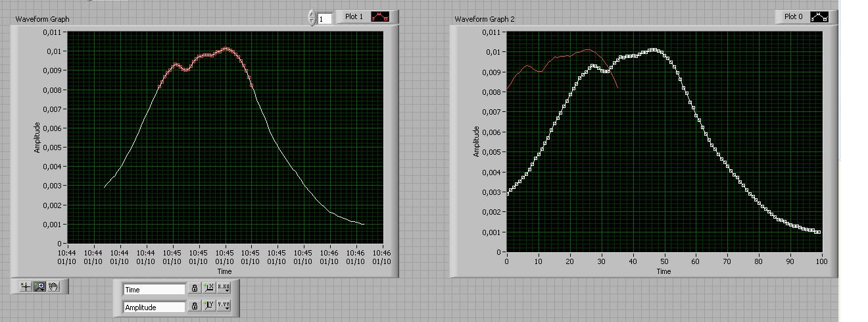The height and width of the screenshot is (322, 868).
Task: Click the 0,001 tick on Waveform Graph
Action: point(52,224)
